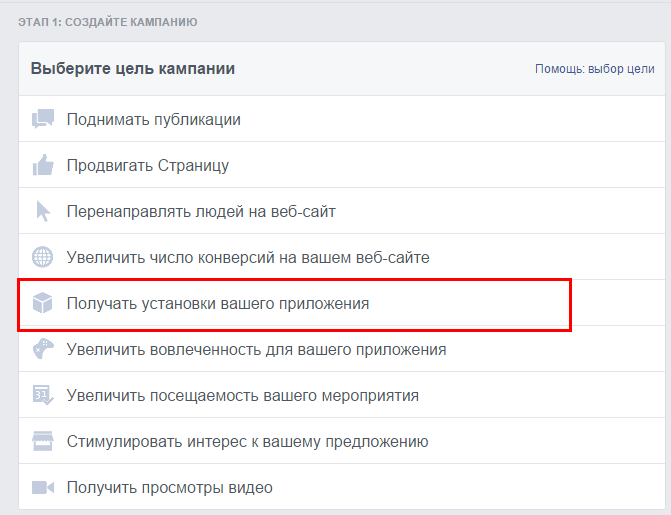Click the Выберите цель кампании heading
671x515 pixels.
point(133,68)
